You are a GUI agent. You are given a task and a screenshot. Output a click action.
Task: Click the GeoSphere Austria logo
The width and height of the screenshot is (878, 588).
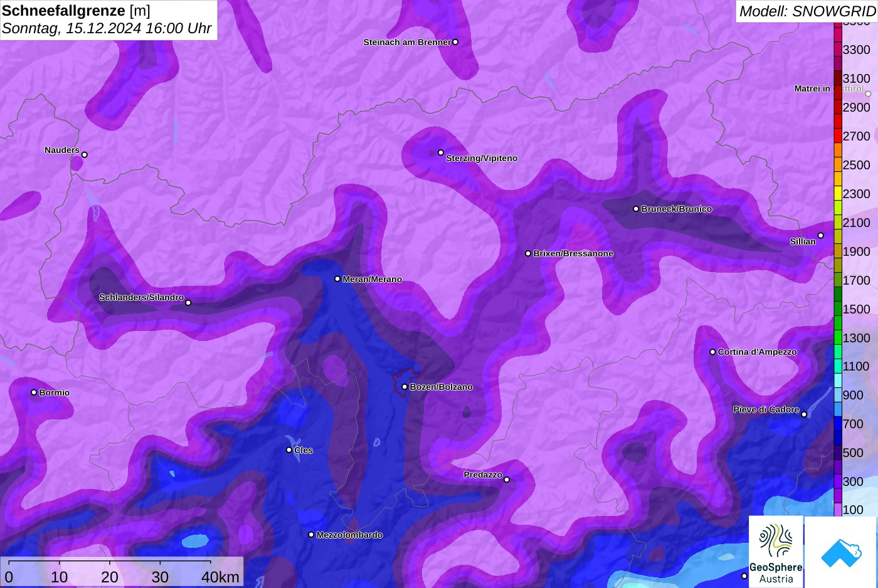[x=776, y=552]
